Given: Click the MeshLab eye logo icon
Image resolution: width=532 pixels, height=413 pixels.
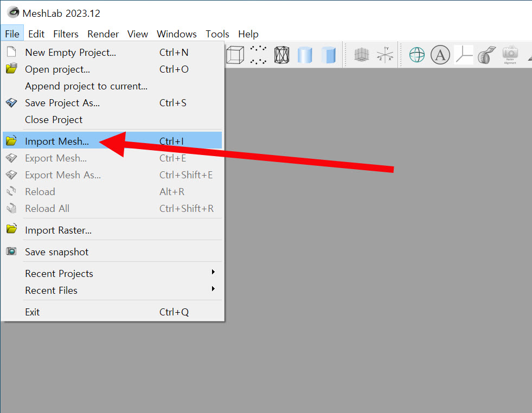Looking at the screenshot, I should tap(13, 12).
